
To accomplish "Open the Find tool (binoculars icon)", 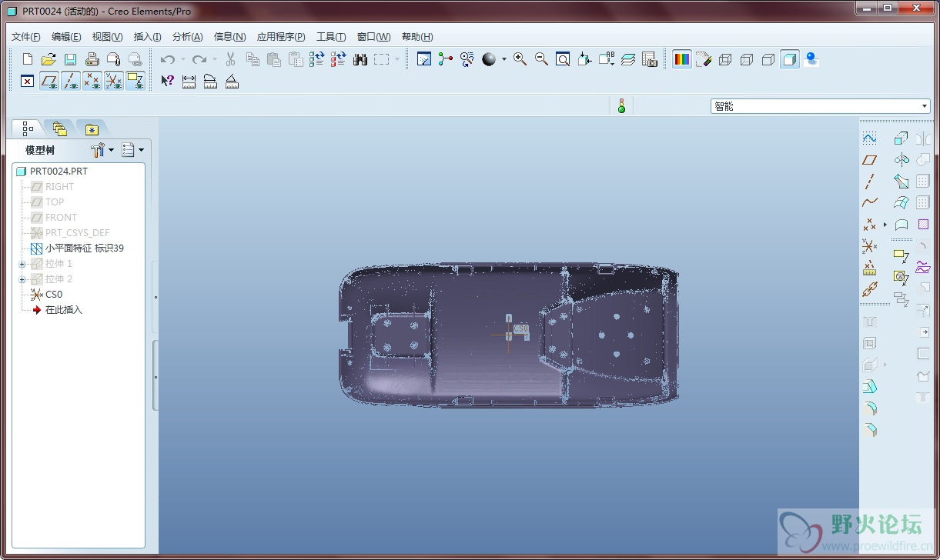I will pos(360,59).
